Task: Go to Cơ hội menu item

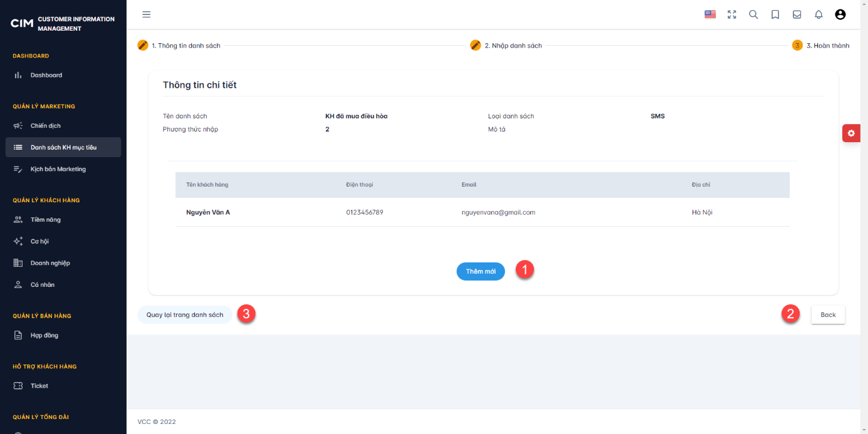Action: (63, 241)
